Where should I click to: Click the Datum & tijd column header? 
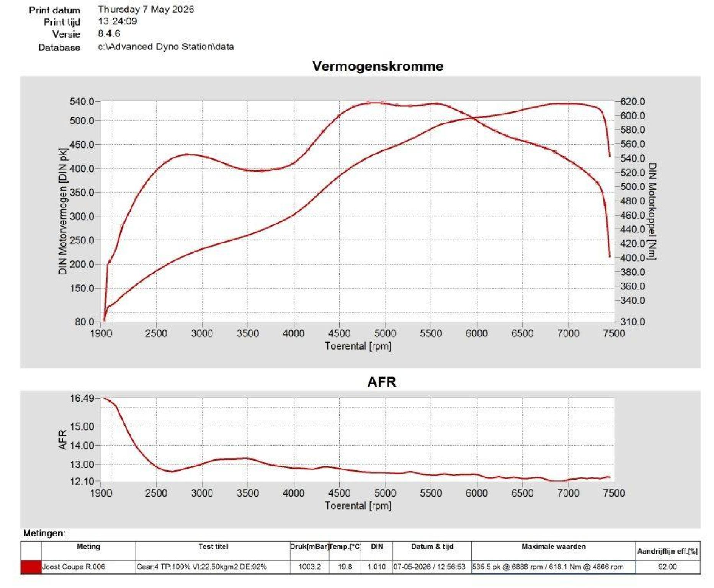click(x=432, y=547)
